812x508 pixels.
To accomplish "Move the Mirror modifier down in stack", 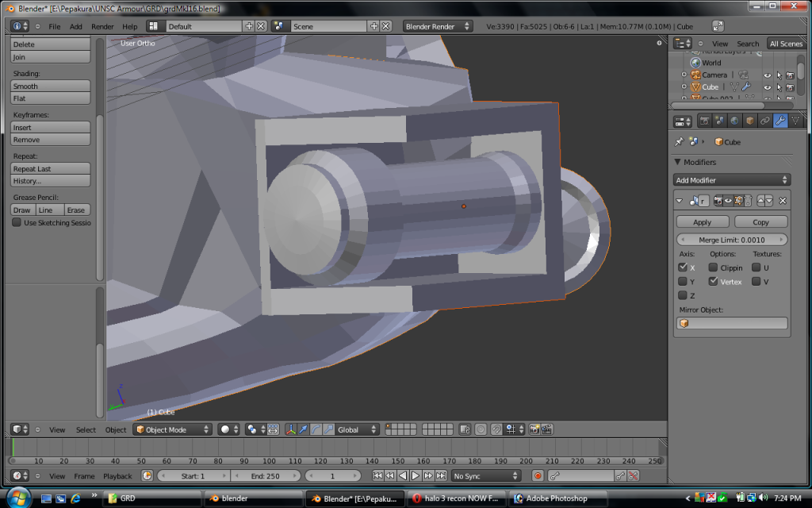I will (769, 201).
